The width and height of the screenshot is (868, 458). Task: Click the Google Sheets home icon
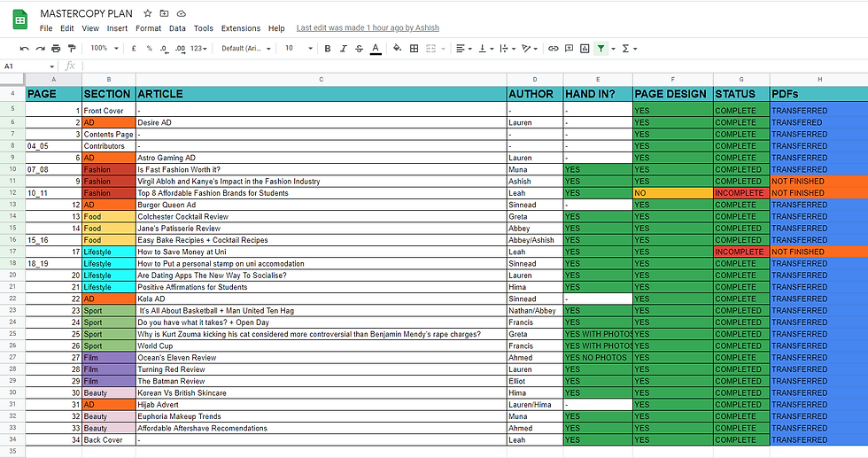pyautogui.click(x=19, y=20)
